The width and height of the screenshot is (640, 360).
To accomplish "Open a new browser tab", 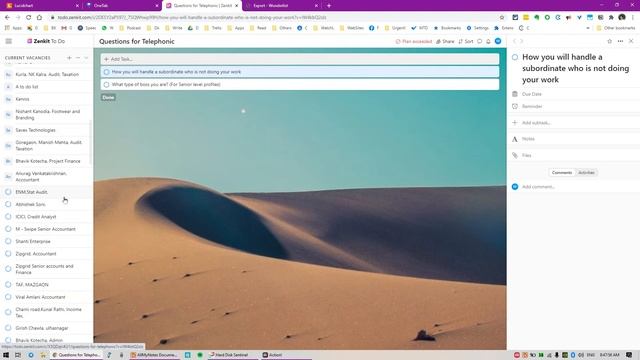I will [x=329, y=6].
